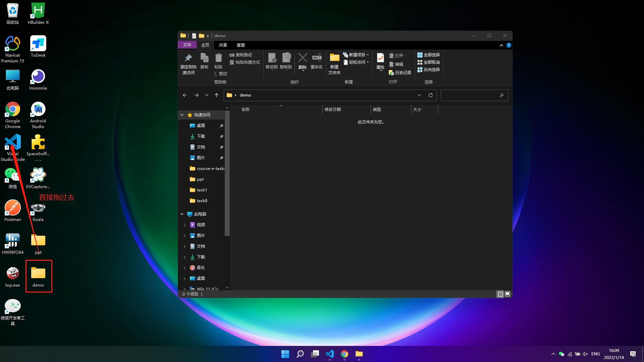Click the help question mark icon
644x362 pixels.
click(509, 45)
